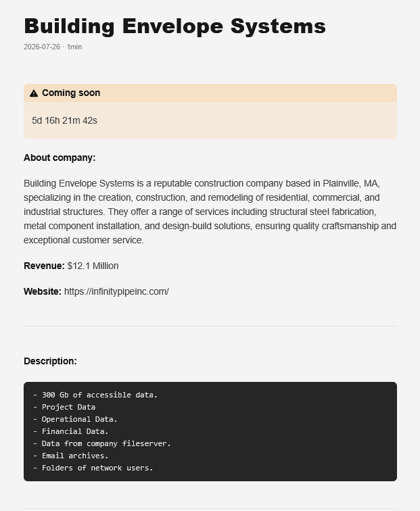The height and width of the screenshot is (511, 420).
Task: Click the Description heading
Action: (x=50, y=361)
